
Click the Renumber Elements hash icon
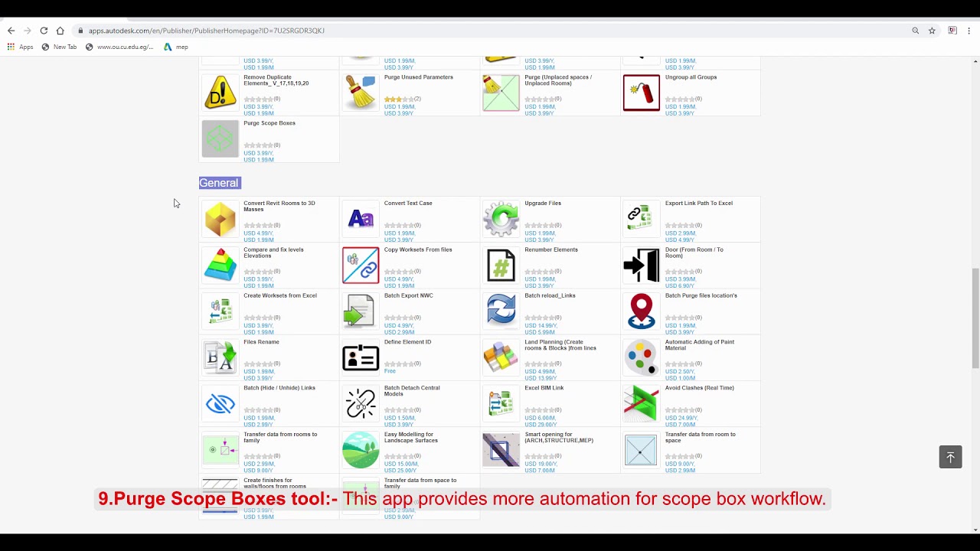coord(501,265)
